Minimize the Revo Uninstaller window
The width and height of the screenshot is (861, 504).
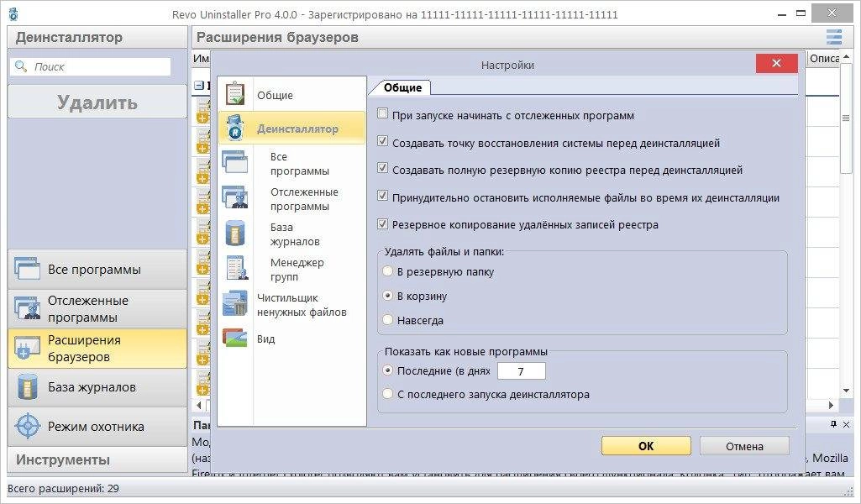point(782,14)
